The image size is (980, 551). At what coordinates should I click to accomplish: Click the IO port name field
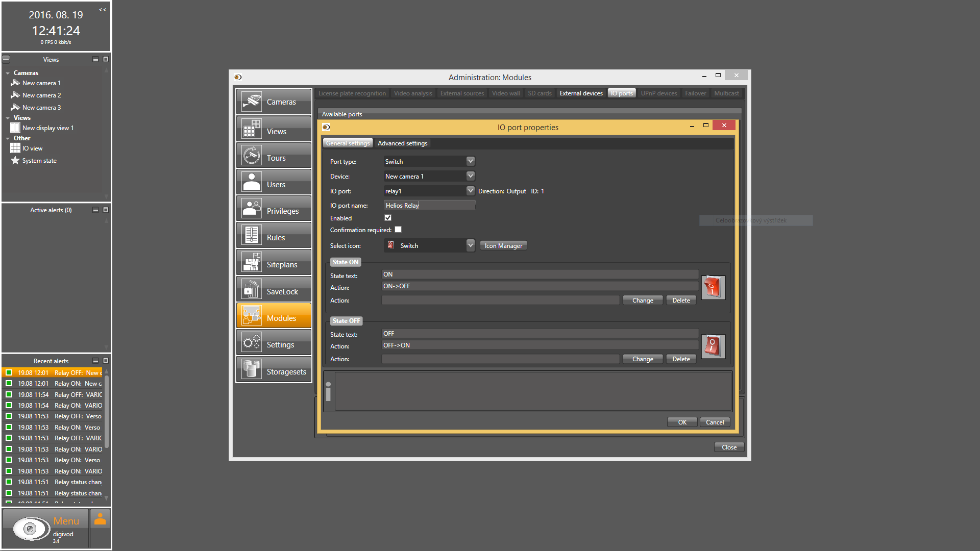429,205
